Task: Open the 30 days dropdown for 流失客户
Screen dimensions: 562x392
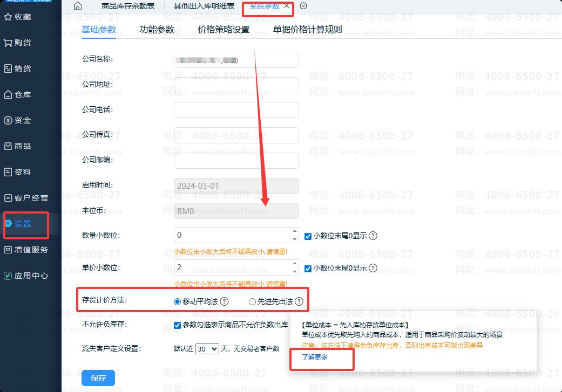Action: coord(207,349)
